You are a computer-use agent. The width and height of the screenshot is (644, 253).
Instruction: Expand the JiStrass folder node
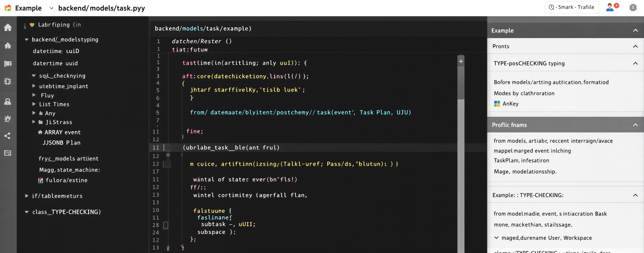coord(34,122)
